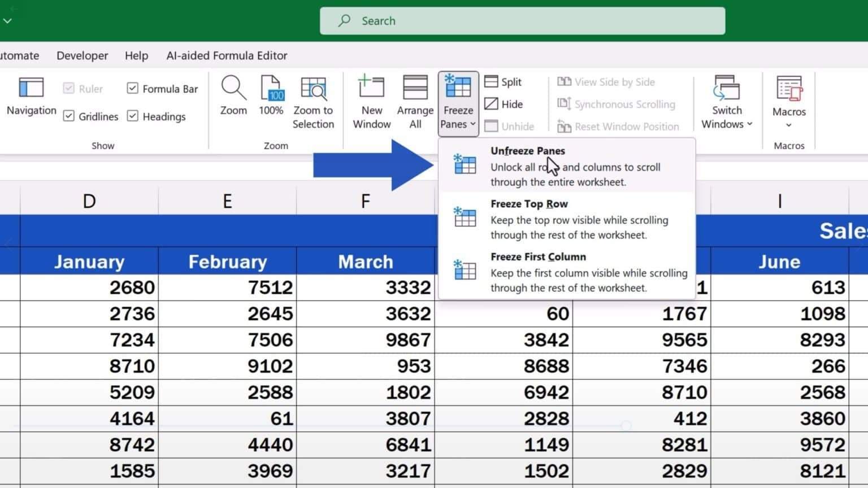This screenshot has height=488, width=868.
Task: Toggle the Gridlines checkbox
Action: click(68, 116)
